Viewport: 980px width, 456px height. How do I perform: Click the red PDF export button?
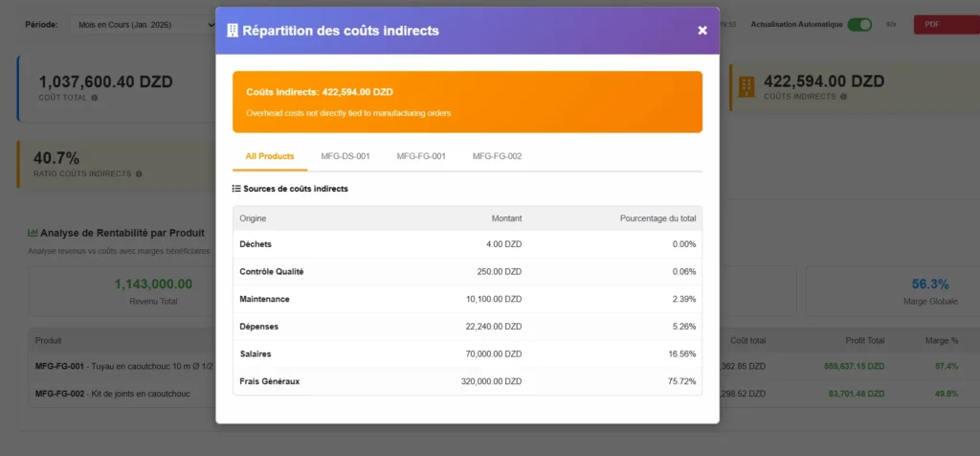(x=947, y=24)
